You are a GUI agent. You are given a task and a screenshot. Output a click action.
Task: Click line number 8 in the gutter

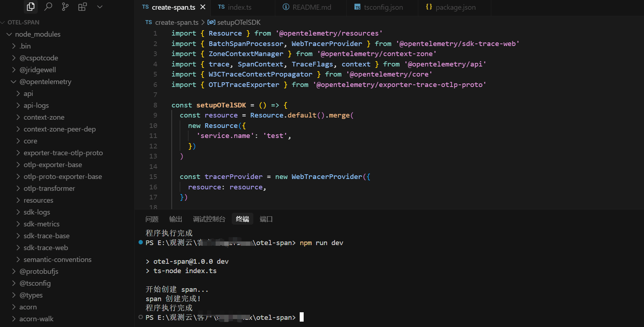pyautogui.click(x=155, y=105)
